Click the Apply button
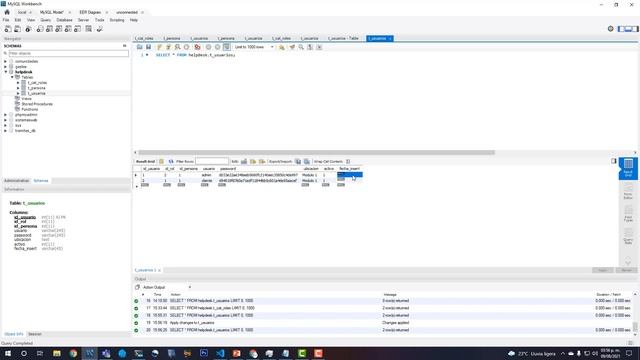640x360 pixels. (602, 270)
